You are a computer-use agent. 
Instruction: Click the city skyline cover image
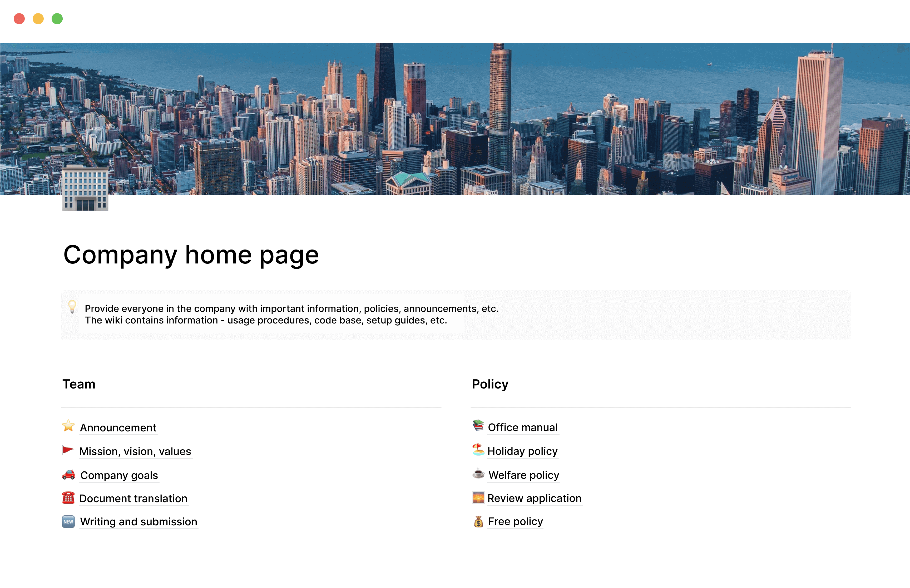point(455,118)
